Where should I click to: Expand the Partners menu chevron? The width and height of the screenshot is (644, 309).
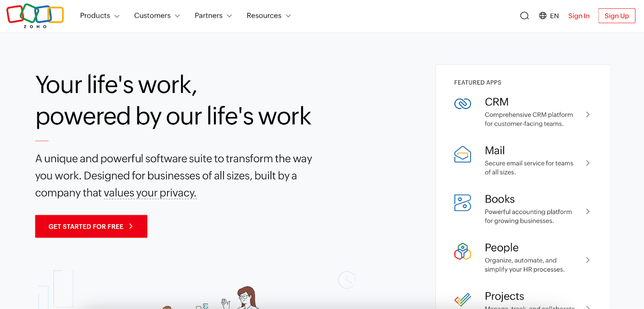[x=229, y=16]
